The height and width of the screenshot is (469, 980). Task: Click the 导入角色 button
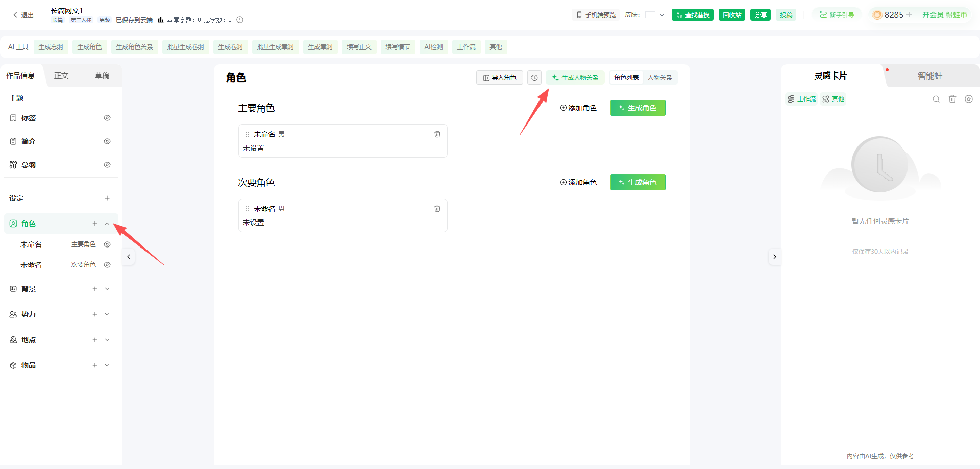[x=500, y=78]
